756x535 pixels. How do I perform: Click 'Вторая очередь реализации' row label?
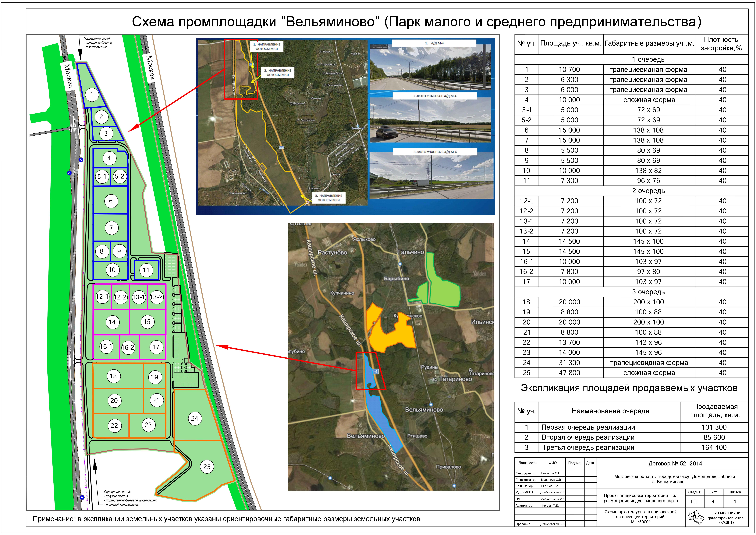tap(588, 437)
